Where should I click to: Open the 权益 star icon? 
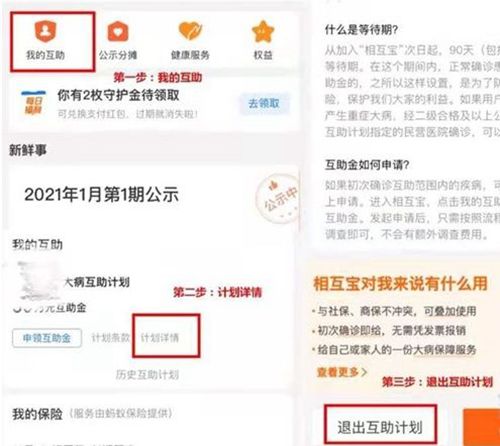tap(263, 31)
